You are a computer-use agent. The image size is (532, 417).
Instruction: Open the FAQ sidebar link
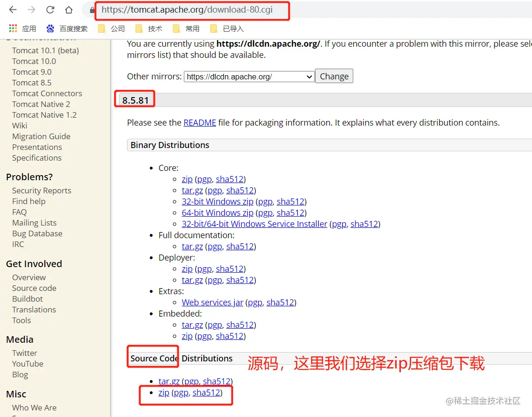coord(19,212)
